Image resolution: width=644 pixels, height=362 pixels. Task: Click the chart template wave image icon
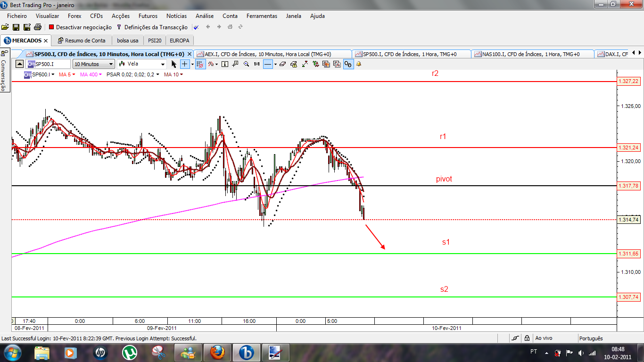(x=337, y=64)
